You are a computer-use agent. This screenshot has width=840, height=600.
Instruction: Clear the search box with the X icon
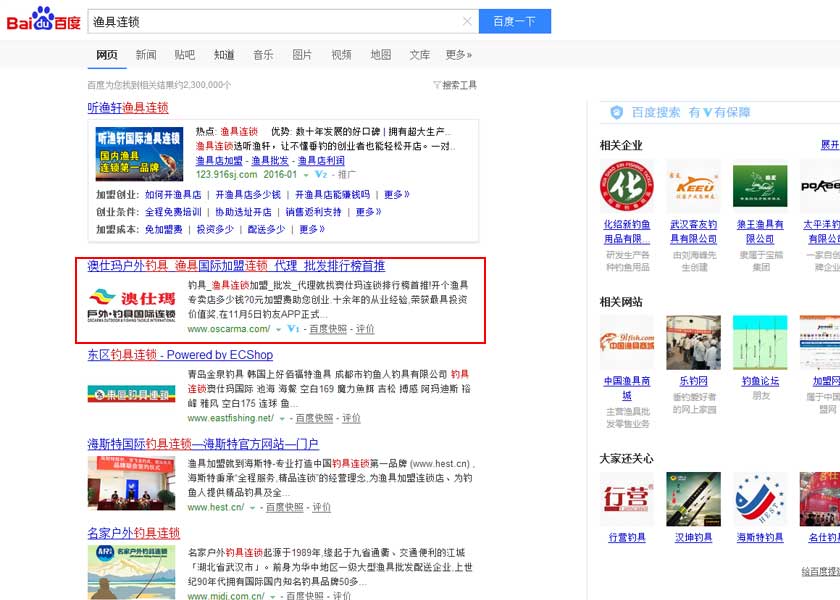tap(467, 21)
